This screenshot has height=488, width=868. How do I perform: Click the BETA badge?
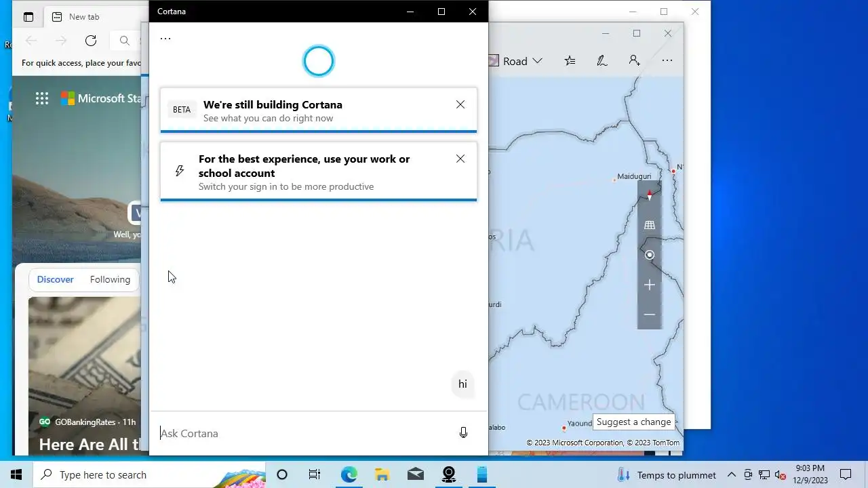[x=182, y=110]
